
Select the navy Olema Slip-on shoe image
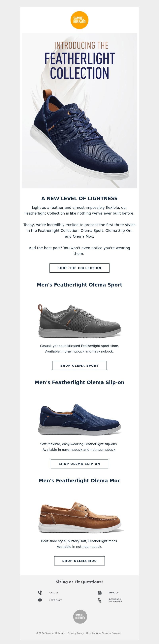pos(80,419)
